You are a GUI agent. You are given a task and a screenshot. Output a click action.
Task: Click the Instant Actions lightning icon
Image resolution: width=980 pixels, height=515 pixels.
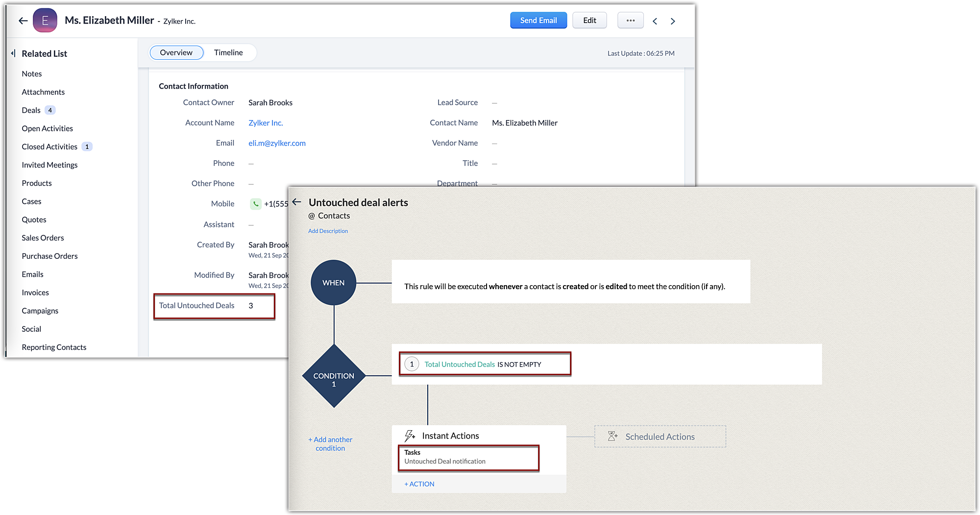point(410,436)
